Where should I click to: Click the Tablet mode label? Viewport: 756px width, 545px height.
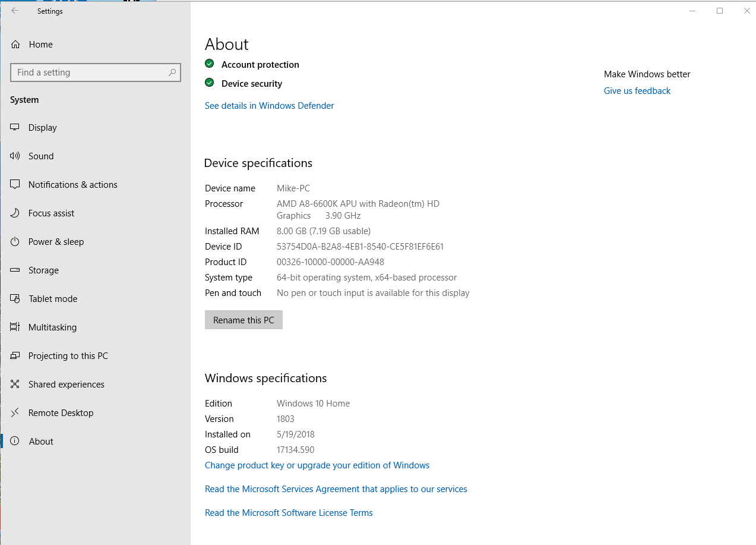coord(53,299)
